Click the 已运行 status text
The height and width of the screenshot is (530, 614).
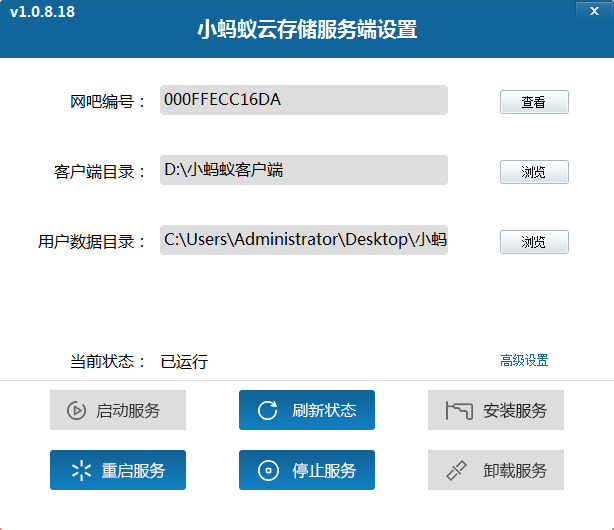[x=184, y=362]
